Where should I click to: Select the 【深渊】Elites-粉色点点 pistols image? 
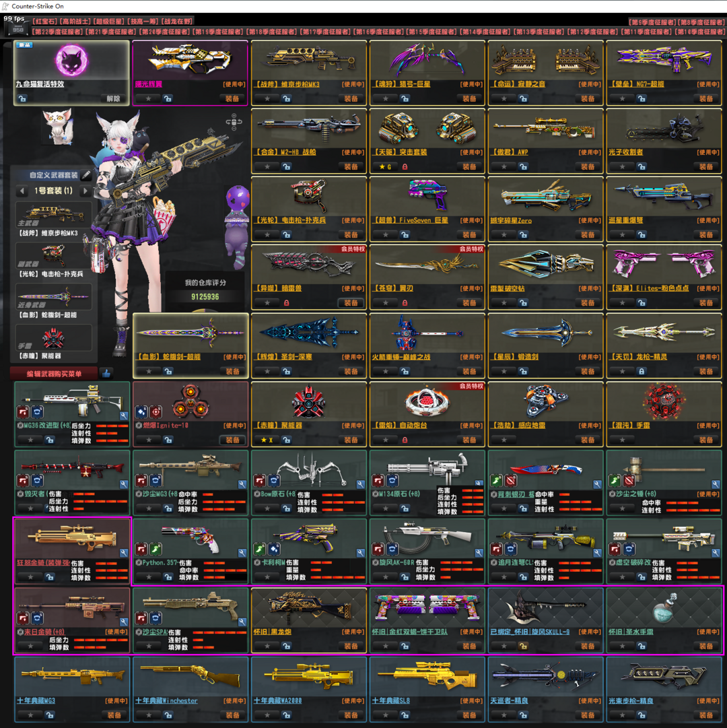coord(664,263)
